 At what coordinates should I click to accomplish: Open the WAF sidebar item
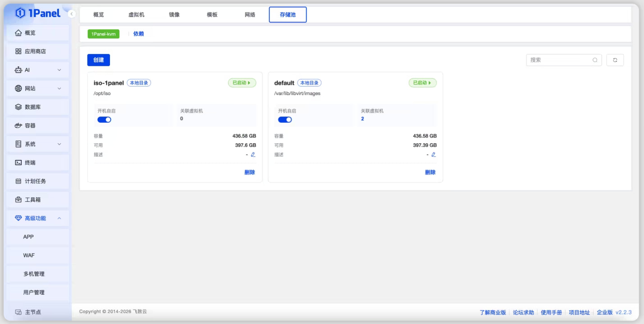(x=37, y=256)
